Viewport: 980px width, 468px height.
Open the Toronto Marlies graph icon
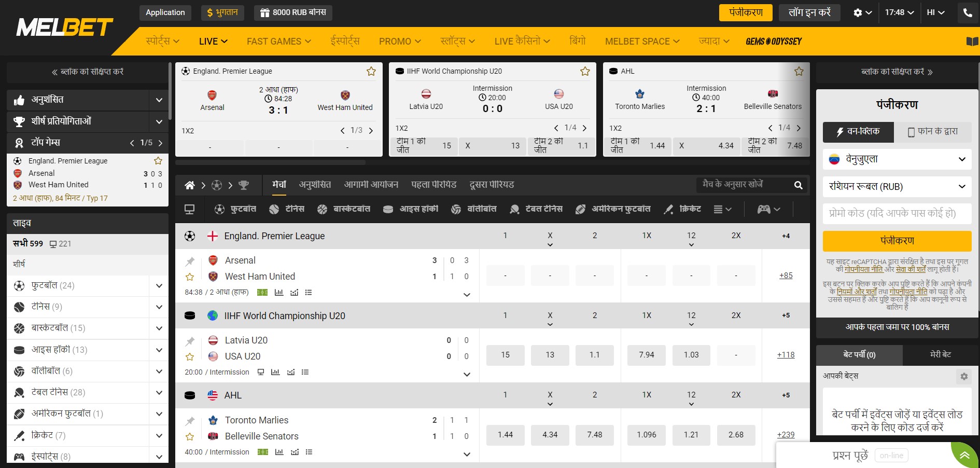click(295, 452)
